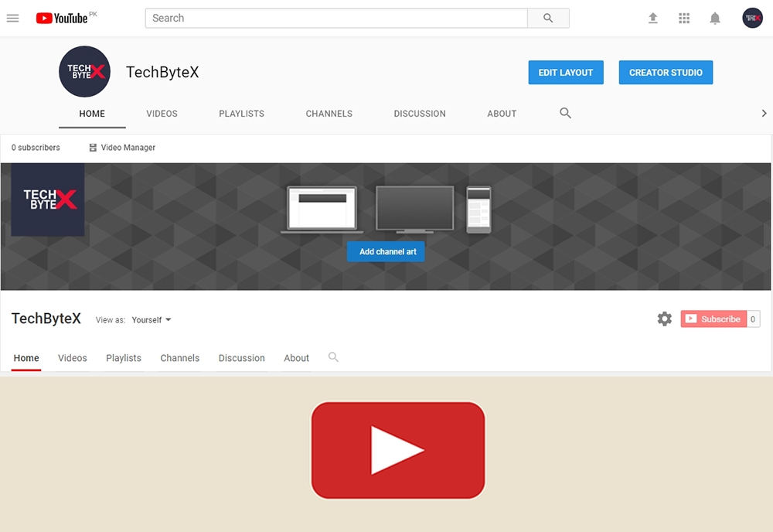Open the notifications bell

(714, 18)
